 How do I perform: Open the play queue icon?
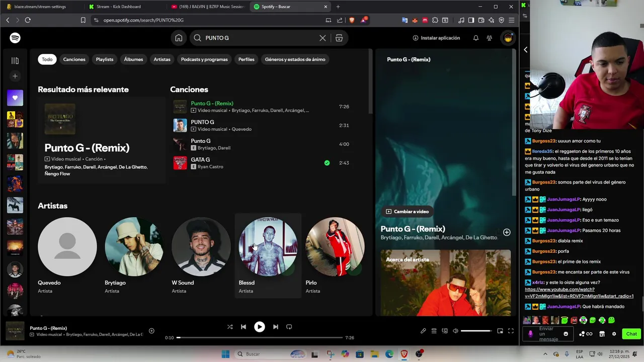tap(434, 331)
